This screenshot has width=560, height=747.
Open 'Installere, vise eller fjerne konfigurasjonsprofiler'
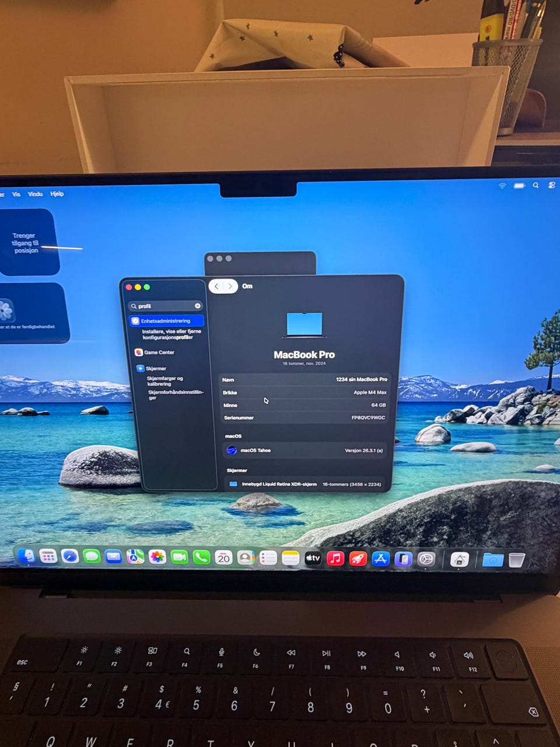pos(171,334)
